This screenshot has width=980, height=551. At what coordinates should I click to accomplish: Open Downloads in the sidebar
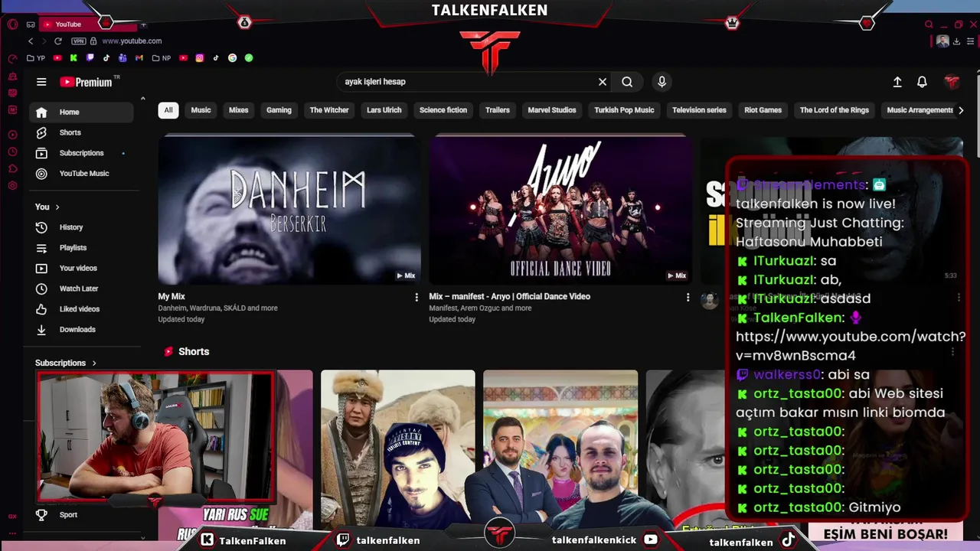coord(81,330)
